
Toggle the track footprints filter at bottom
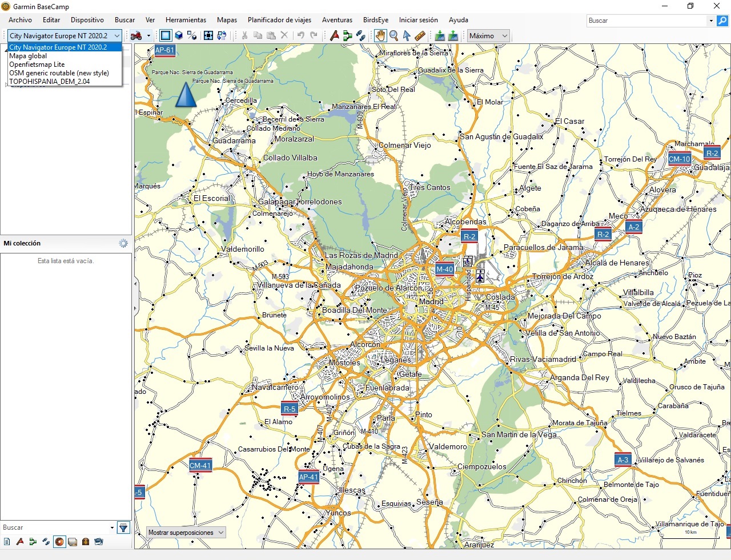[x=46, y=542]
